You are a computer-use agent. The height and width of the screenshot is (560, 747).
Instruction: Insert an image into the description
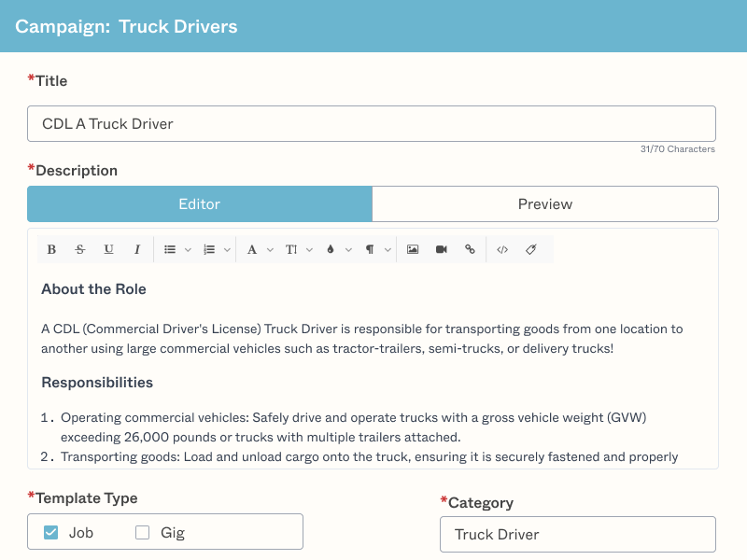click(x=413, y=249)
